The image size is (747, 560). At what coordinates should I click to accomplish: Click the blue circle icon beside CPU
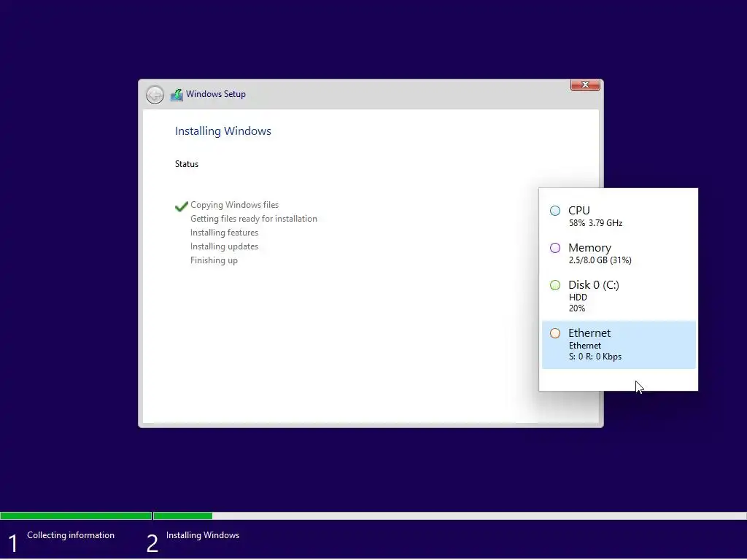pos(555,211)
